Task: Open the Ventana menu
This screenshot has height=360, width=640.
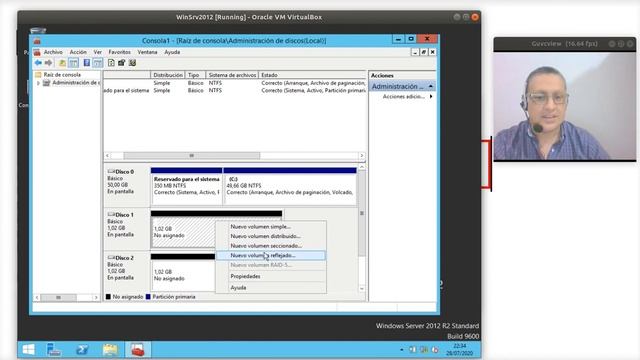Action: pos(147,52)
